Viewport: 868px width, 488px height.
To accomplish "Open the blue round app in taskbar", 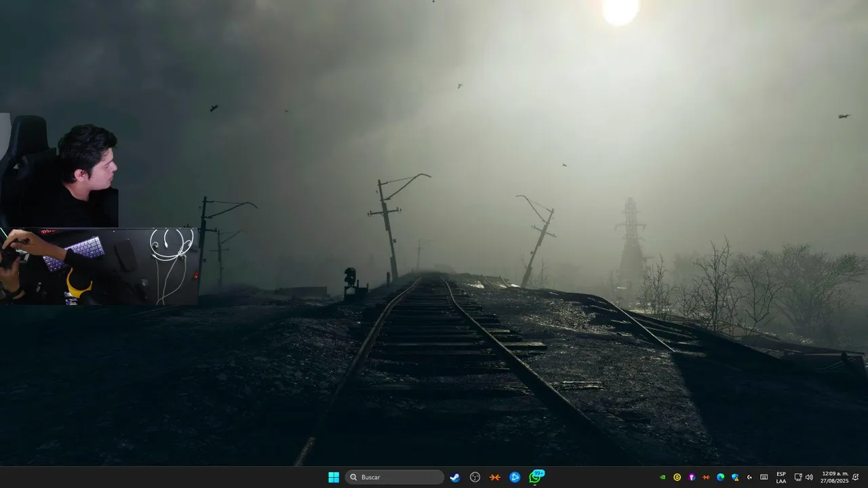I will click(515, 477).
